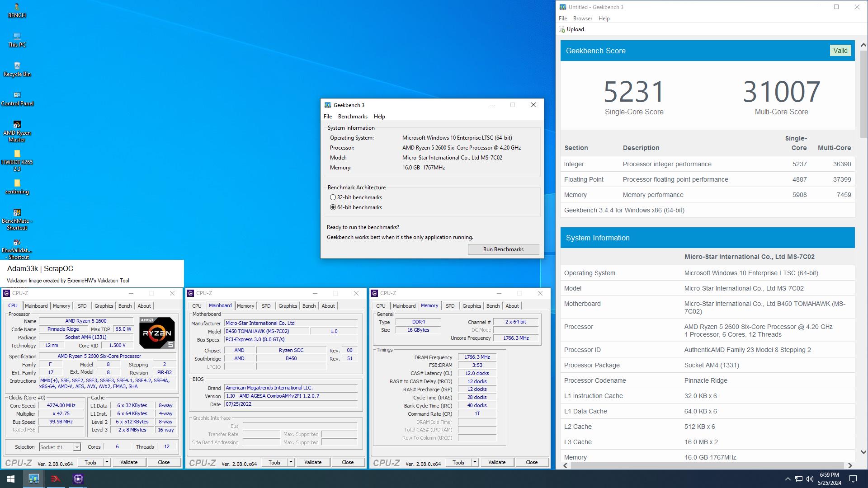The height and width of the screenshot is (488, 868).
Task: Expand Tools dropdown arrow in Mainboard window
Action: tap(291, 462)
